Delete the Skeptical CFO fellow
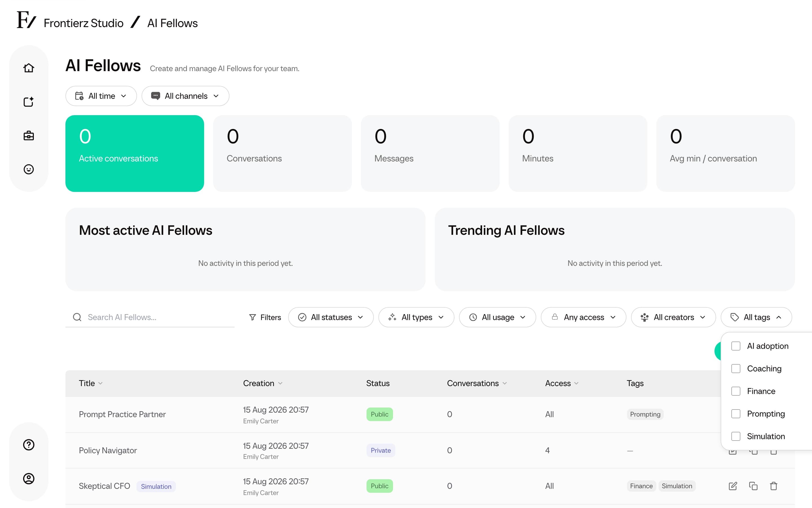Viewport: 812px width, 508px height. click(773, 486)
